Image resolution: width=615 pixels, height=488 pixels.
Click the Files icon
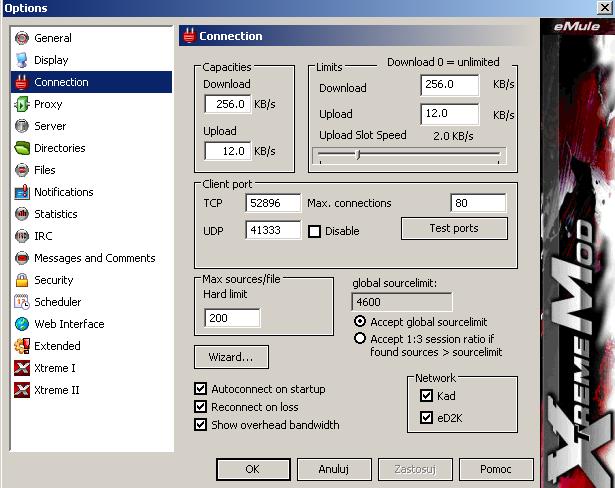[22, 170]
